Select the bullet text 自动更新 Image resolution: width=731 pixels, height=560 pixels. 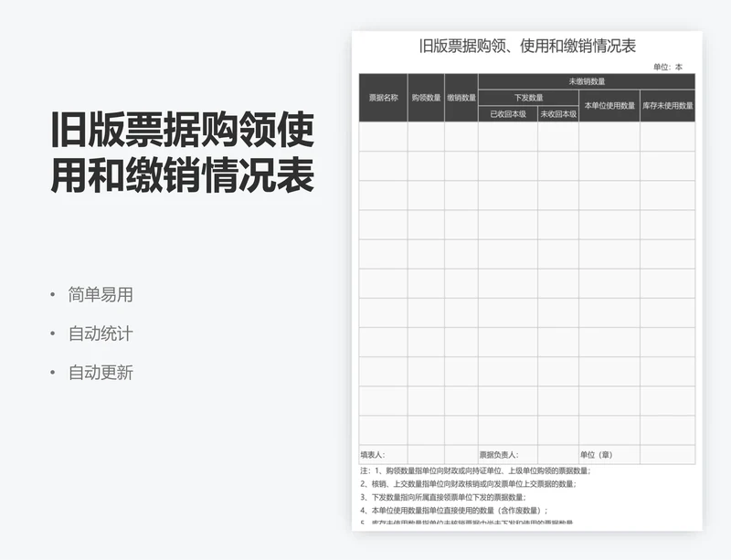(101, 373)
